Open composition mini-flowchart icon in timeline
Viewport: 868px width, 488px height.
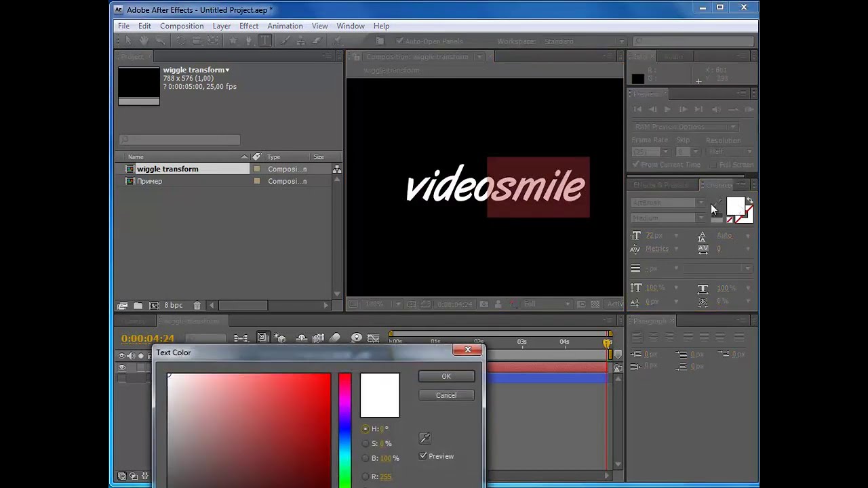[241, 338]
